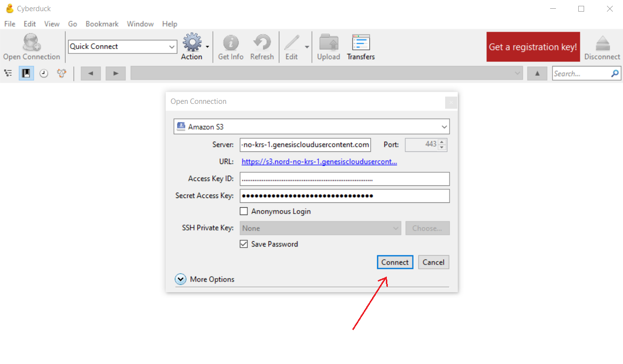Screen dimensions: 623x364
Task: Increase the Port value with stepper
Action: (x=442, y=142)
